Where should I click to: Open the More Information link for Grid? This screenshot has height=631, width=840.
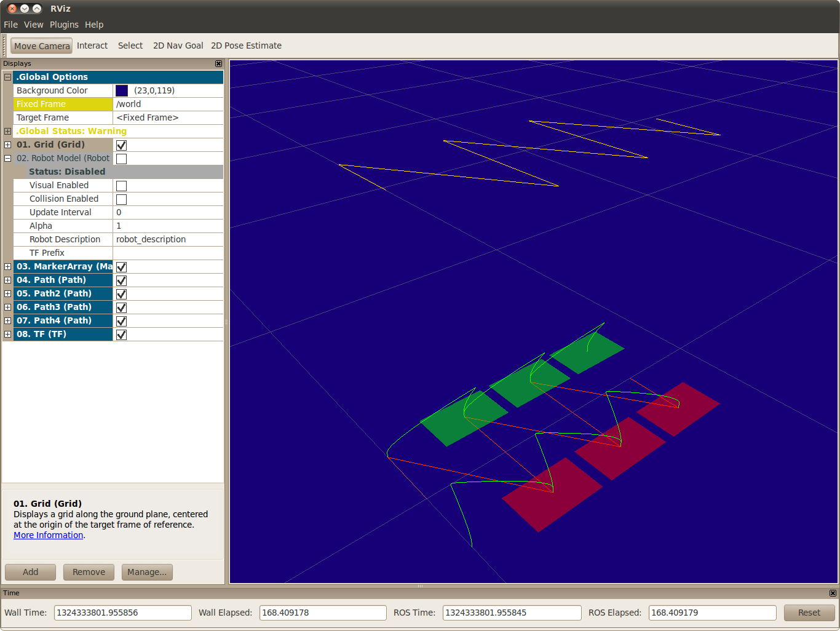(x=47, y=534)
